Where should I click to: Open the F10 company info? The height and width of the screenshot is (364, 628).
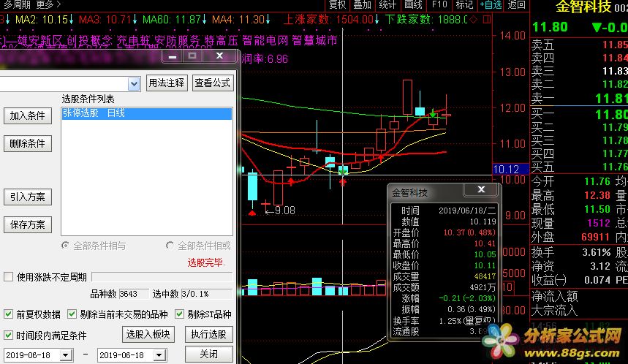pyautogui.click(x=439, y=5)
